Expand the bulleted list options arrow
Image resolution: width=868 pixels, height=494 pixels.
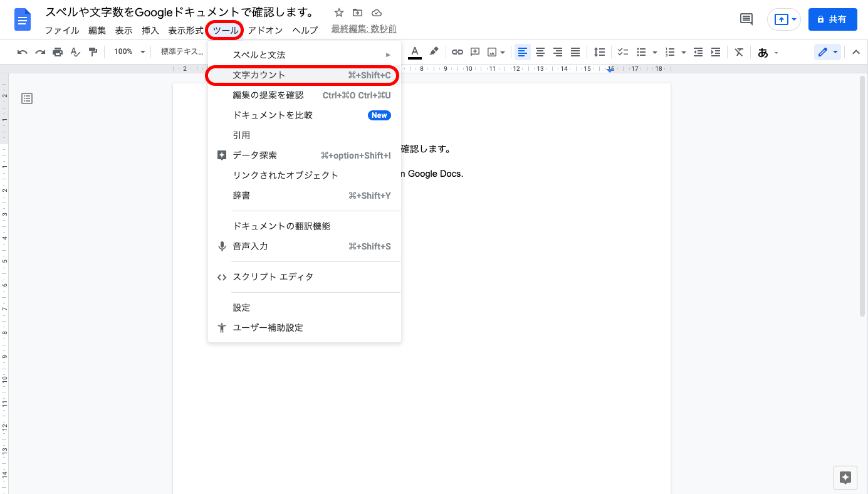click(x=654, y=52)
